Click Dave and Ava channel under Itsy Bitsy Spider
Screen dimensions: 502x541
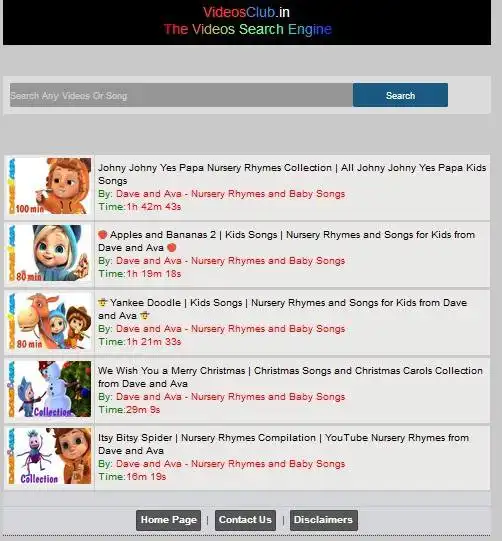pyautogui.click(x=230, y=463)
